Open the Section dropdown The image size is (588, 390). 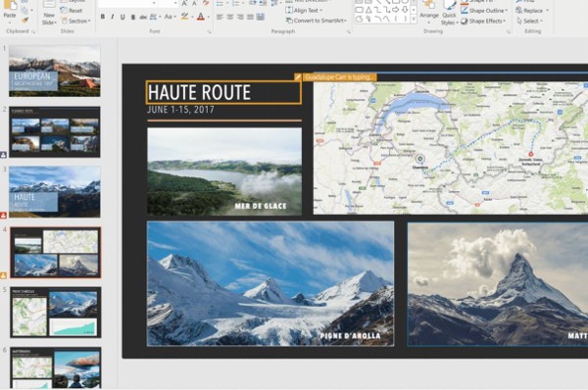[76, 21]
